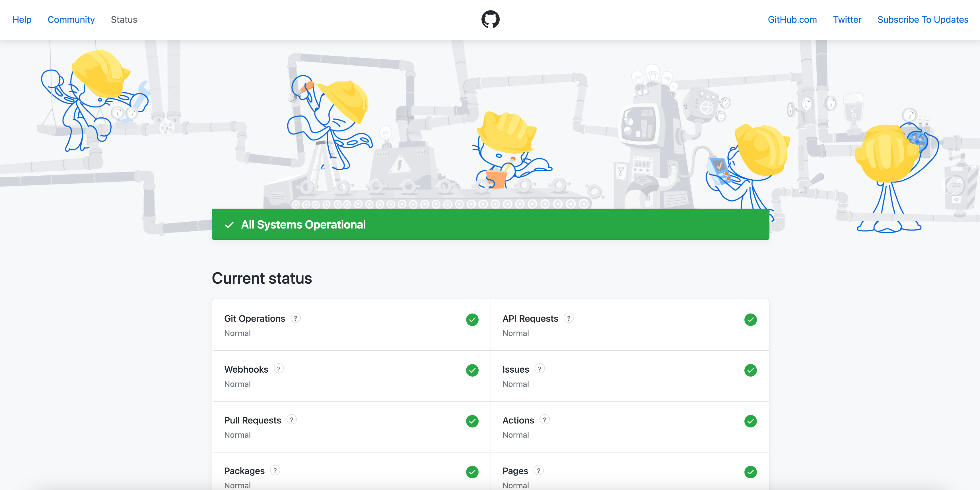Click the question mark beside Packages
Screen dimensions: 980x490
click(x=275, y=471)
